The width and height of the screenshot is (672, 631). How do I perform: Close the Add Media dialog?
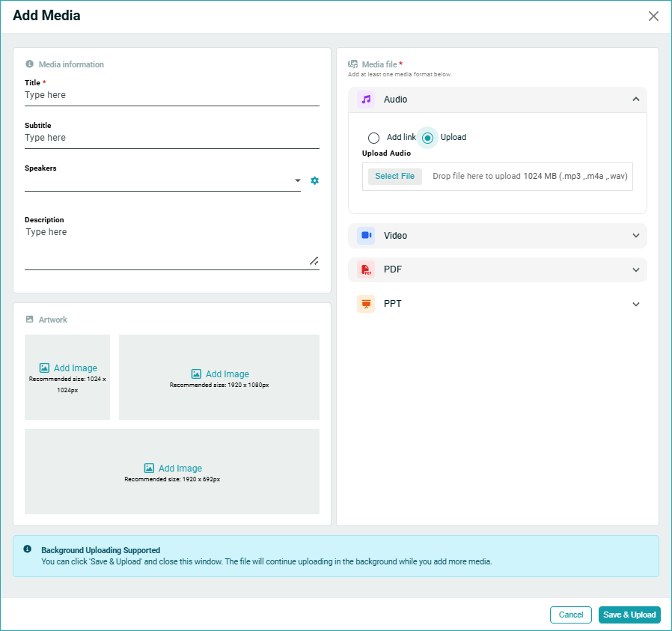653,16
